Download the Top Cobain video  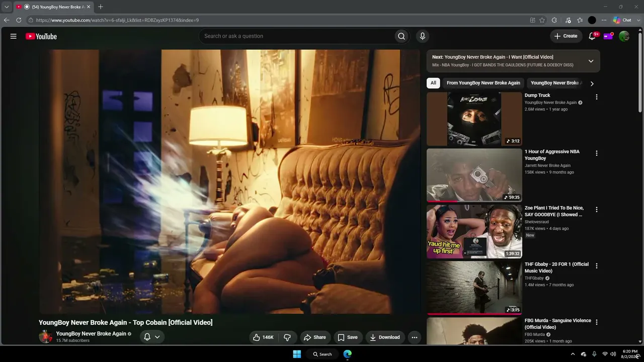385,337
